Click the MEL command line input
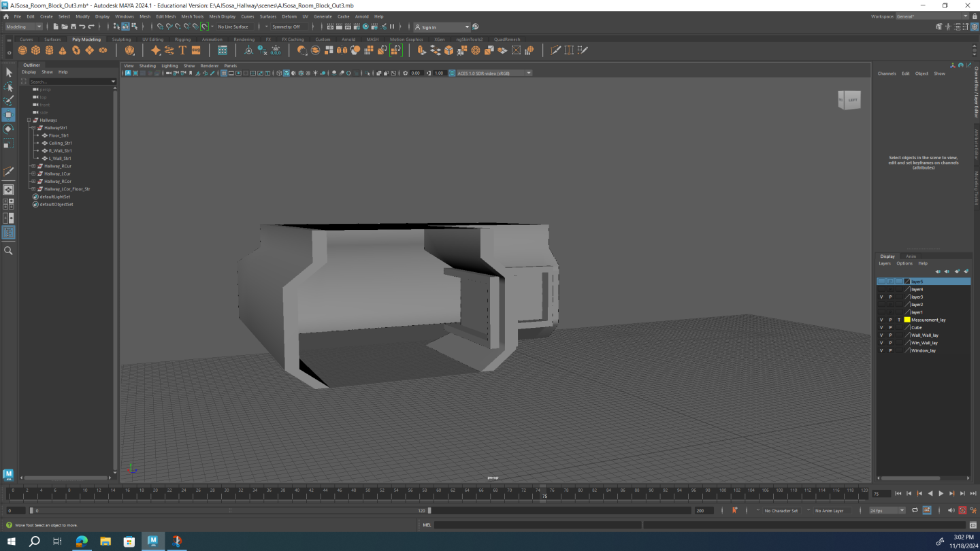This screenshot has width=980, height=551. coord(538,525)
